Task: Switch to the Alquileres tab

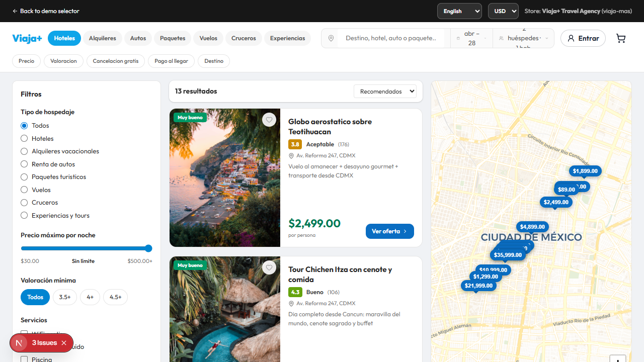Action: (x=103, y=38)
